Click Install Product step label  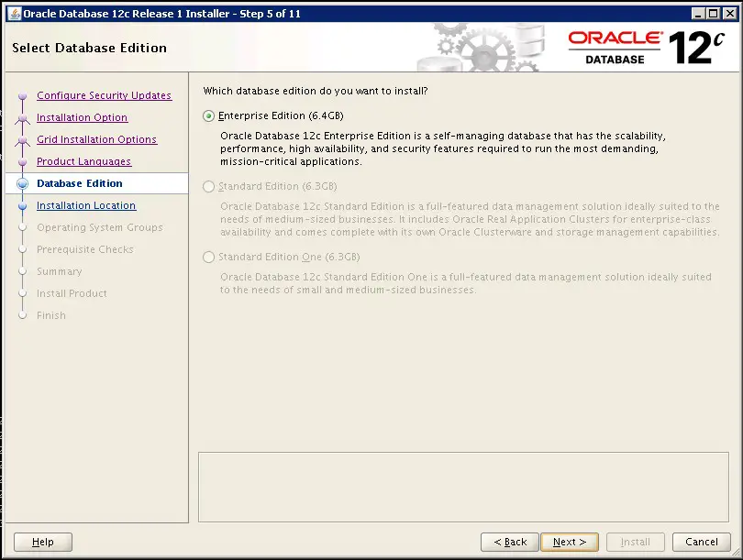click(72, 293)
